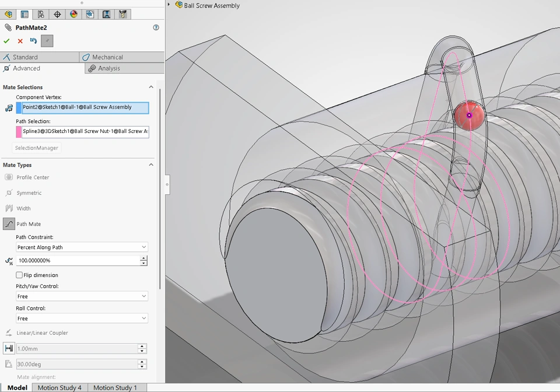Viewport: 560px width, 392px height.
Task: Open the DimXpertManager crosshair tab
Action: click(x=57, y=14)
